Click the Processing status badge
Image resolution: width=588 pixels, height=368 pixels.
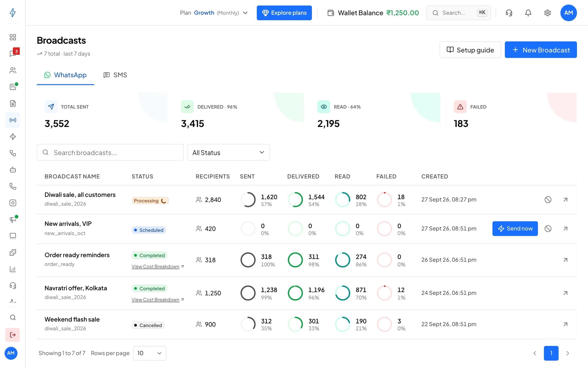150,201
